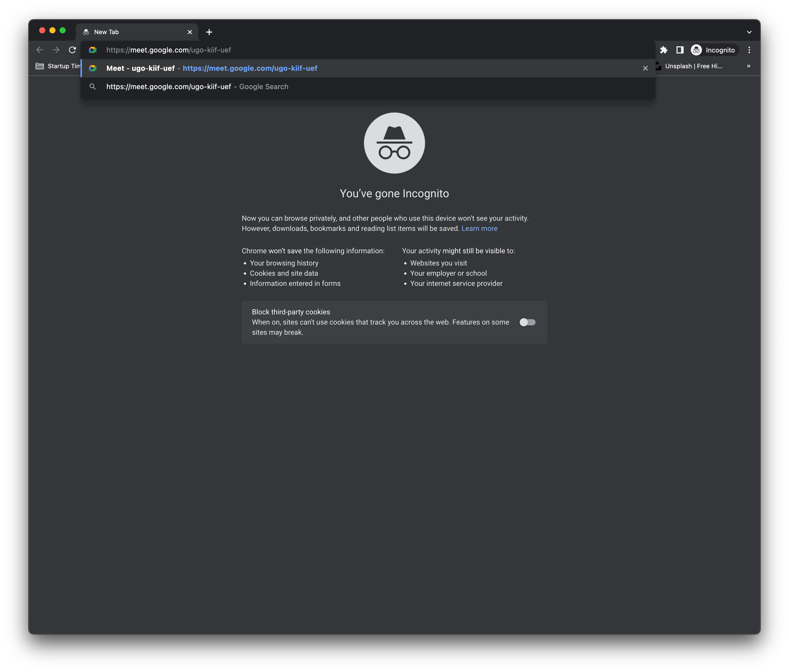Toggle Block third-party cookies switch
Image resolution: width=789 pixels, height=672 pixels.
(527, 322)
